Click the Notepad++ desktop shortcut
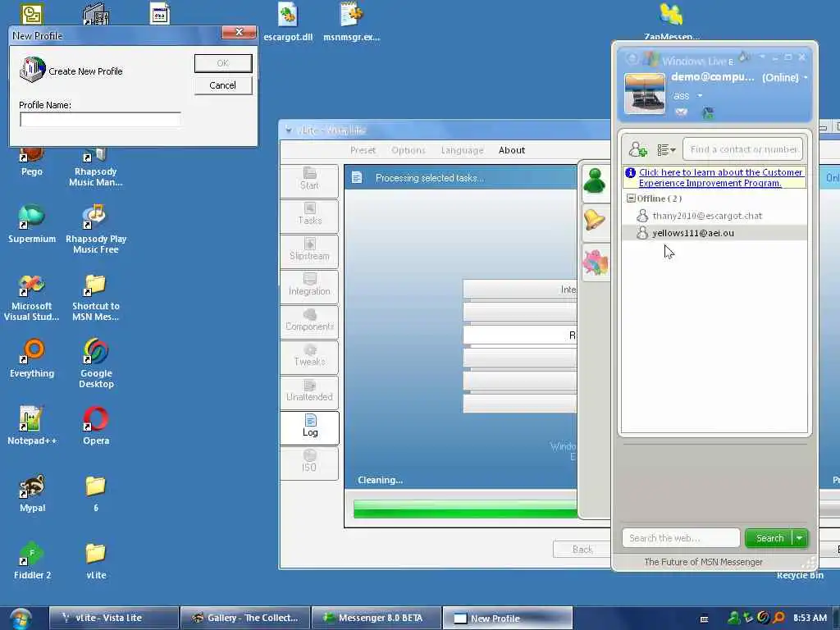840x630 pixels. (32, 426)
